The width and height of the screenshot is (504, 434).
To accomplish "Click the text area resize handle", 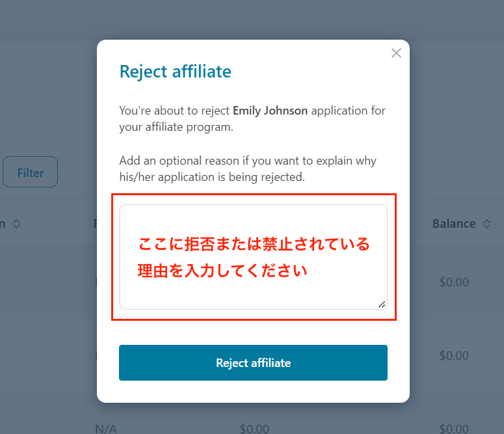I will pyautogui.click(x=382, y=304).
